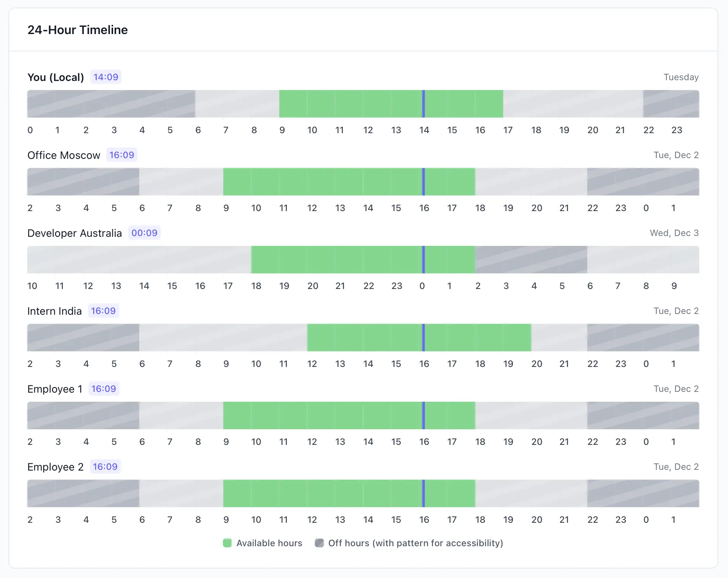
Task: Click the Developer Australia row name
Action: pos(75,233)
